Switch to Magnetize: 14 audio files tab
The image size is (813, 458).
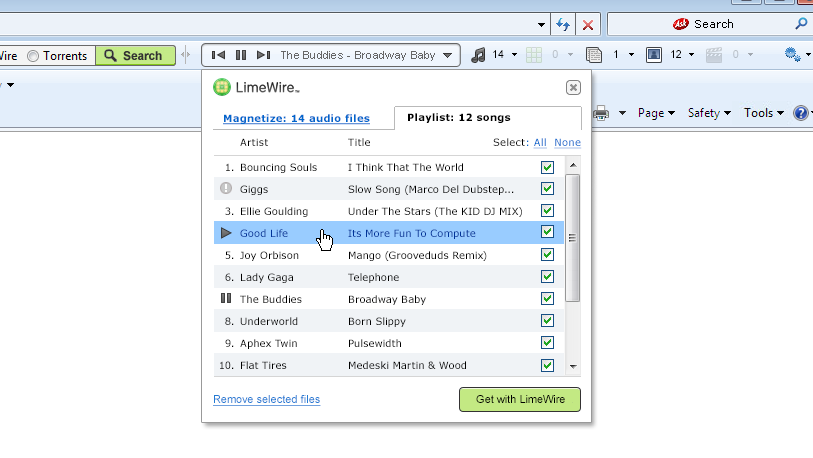tap(297, 118)
